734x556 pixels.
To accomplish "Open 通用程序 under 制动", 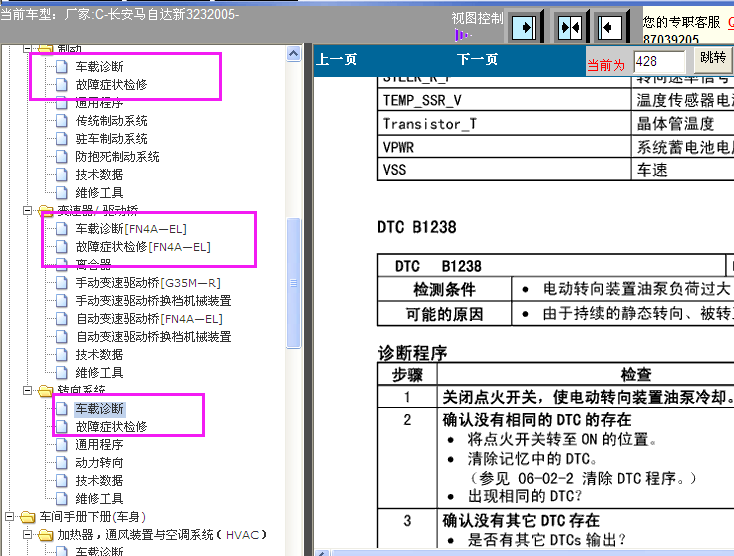I will (x=99, y=103).
